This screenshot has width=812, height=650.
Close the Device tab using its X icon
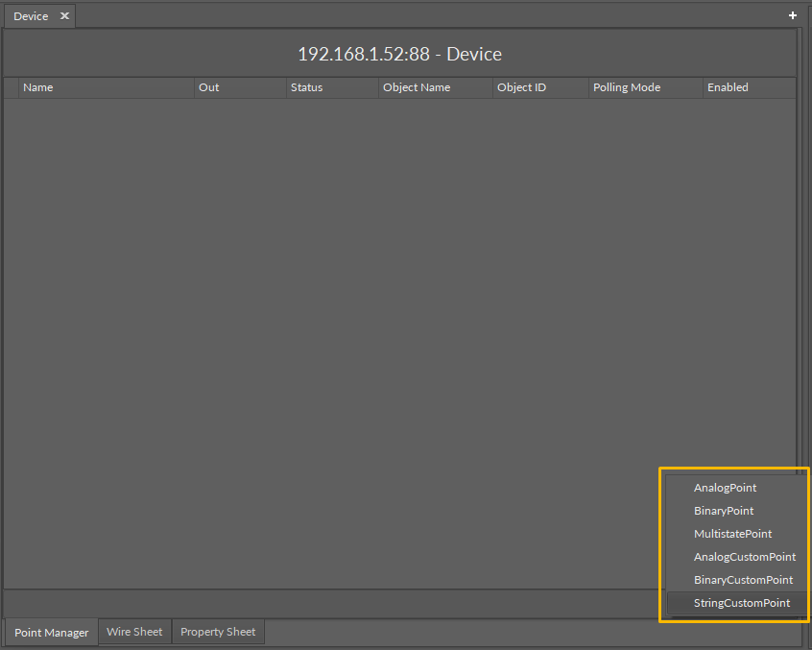click(63, 15)
